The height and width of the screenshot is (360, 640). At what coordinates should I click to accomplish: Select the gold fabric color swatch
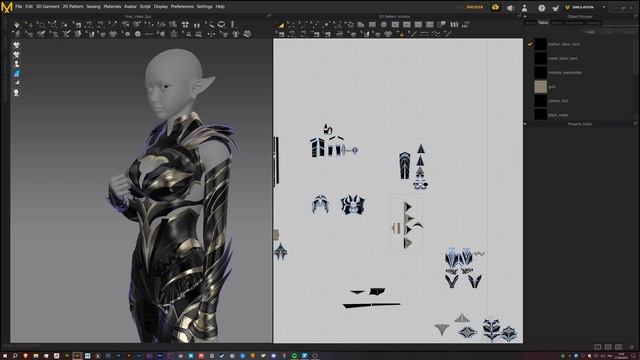[540, 87]
